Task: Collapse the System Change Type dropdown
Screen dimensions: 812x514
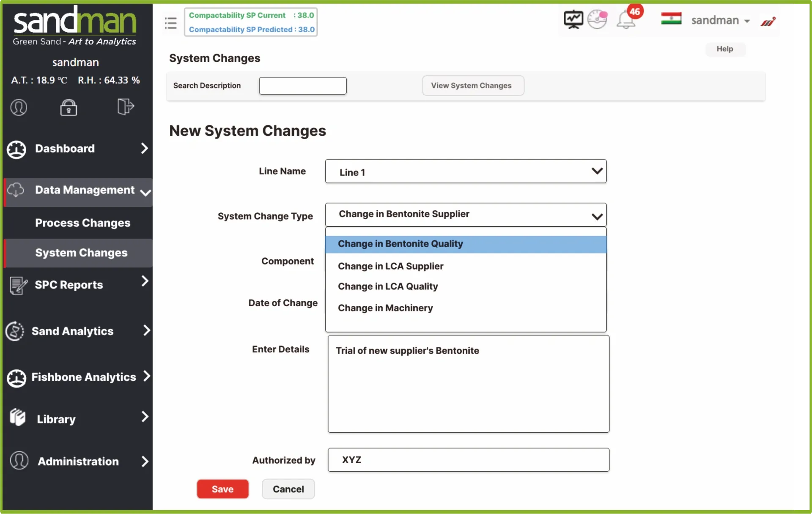Action: point(465,215)
